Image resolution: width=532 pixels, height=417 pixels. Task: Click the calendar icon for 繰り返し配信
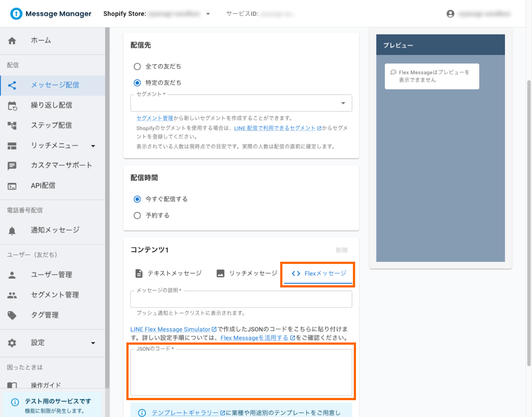(12, 105)
